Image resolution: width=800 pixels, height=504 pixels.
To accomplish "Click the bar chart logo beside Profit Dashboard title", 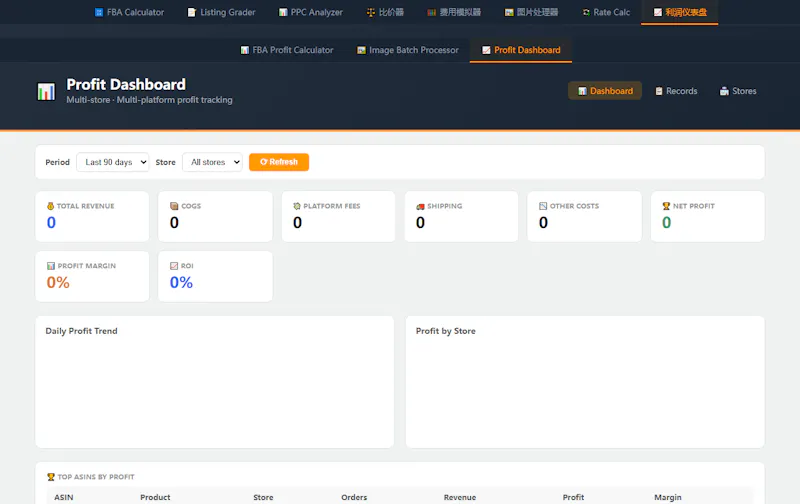I will pos(46,92).
